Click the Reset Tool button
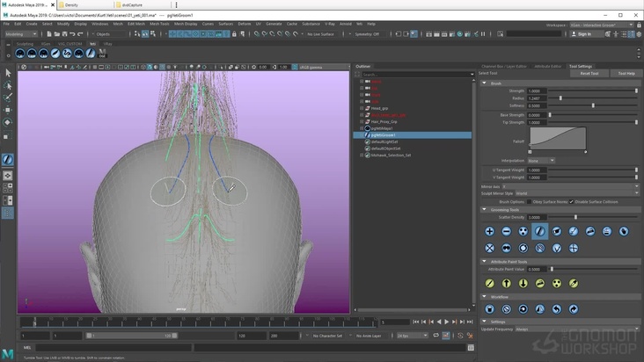644x362 pixels. click(x=589, y=74)
